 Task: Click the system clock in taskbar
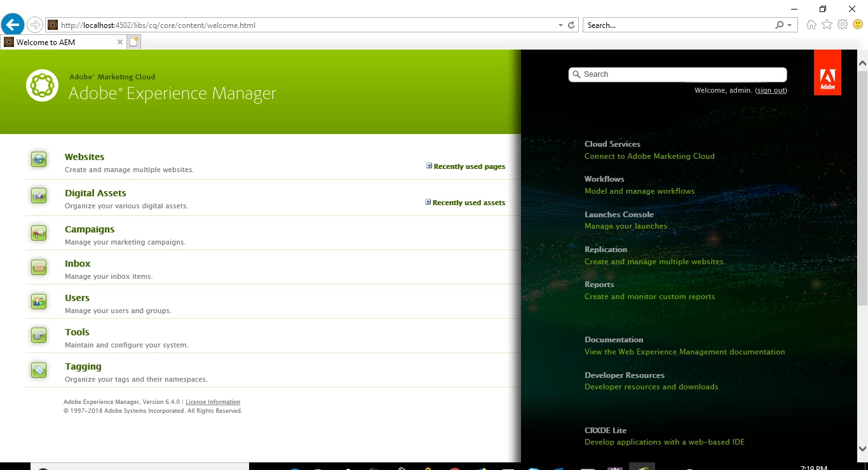[813, 467]
